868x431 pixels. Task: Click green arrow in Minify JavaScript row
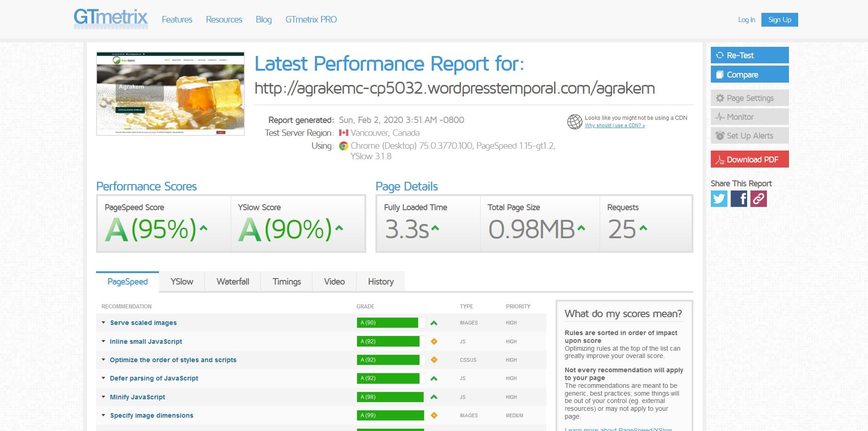click(434, 397)
